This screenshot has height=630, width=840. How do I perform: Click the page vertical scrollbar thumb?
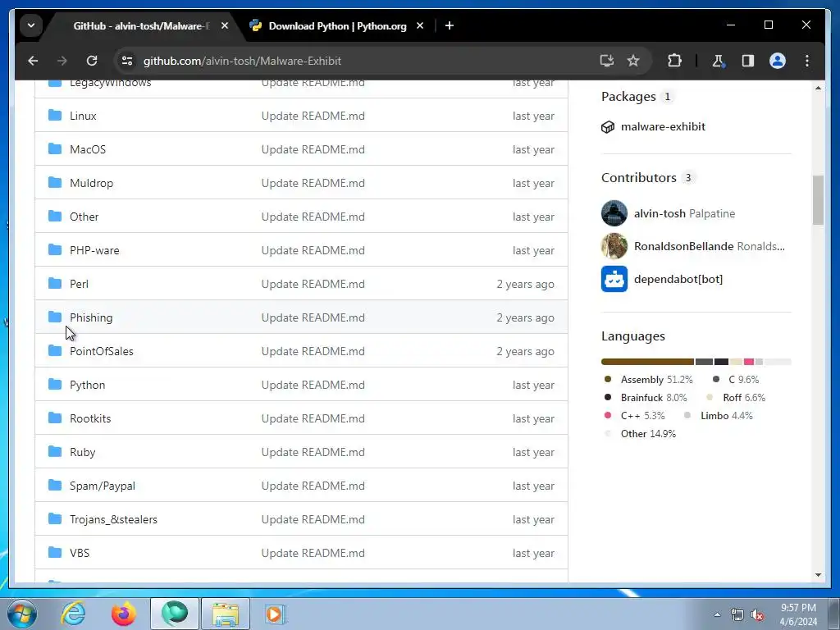pos(818,200)
